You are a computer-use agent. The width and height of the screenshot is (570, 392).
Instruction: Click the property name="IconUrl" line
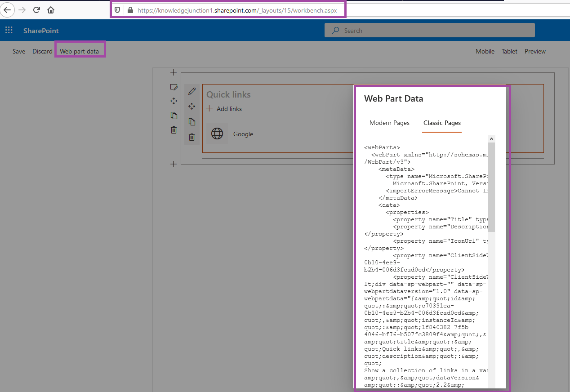[x=440, y=241]
